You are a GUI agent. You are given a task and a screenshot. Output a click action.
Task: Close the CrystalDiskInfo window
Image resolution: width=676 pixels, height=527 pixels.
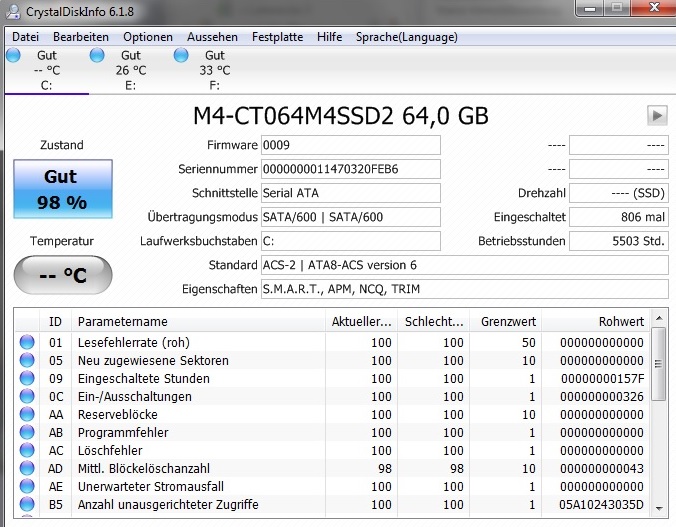coord(654,7)
